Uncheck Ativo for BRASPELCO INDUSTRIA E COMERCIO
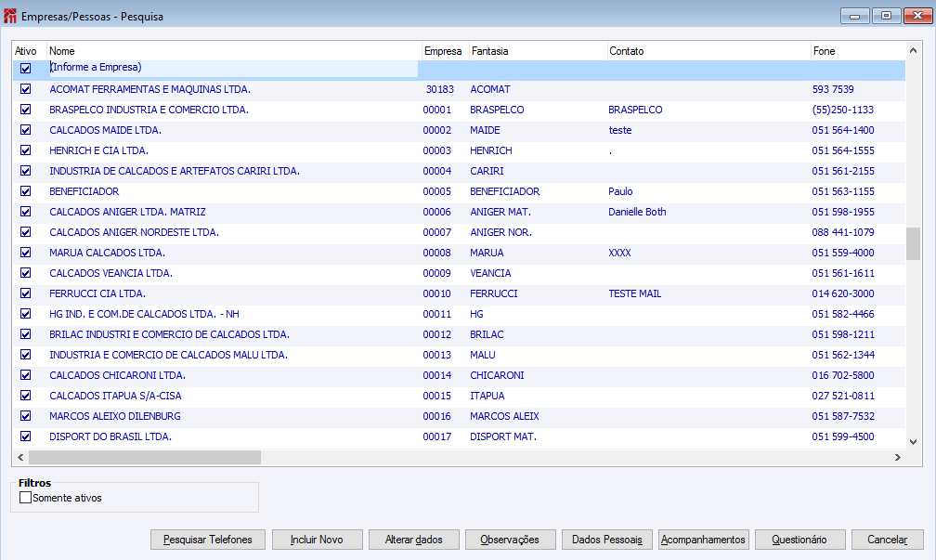This screenshot has width=936, height=560. (26, 110)
